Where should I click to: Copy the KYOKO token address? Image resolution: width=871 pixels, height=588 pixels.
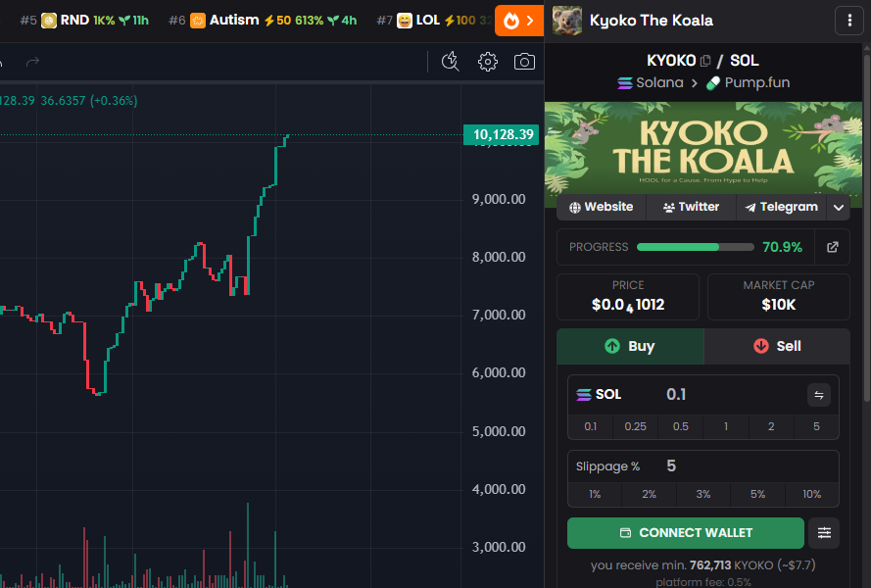[x=705, y=61]
